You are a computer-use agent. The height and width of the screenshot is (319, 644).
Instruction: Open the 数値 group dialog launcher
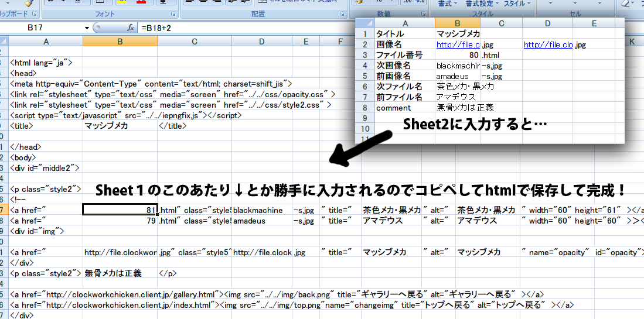(423, 14)
